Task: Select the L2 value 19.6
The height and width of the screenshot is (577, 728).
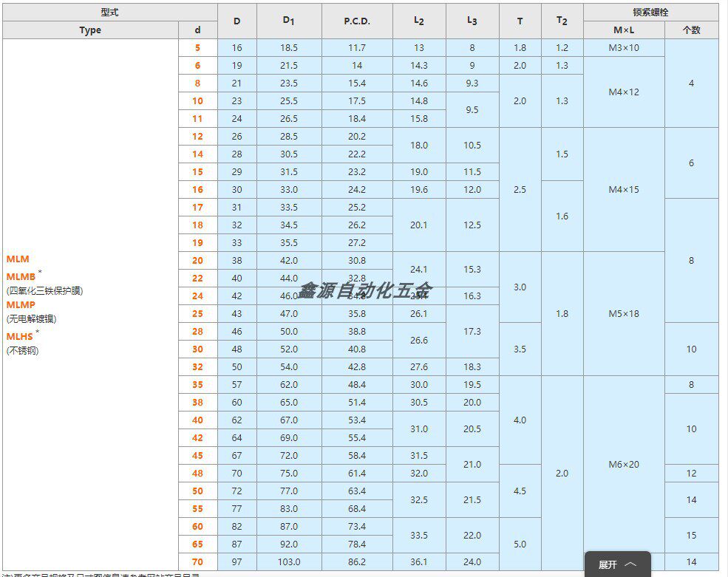Action: [x=419, y=189]
